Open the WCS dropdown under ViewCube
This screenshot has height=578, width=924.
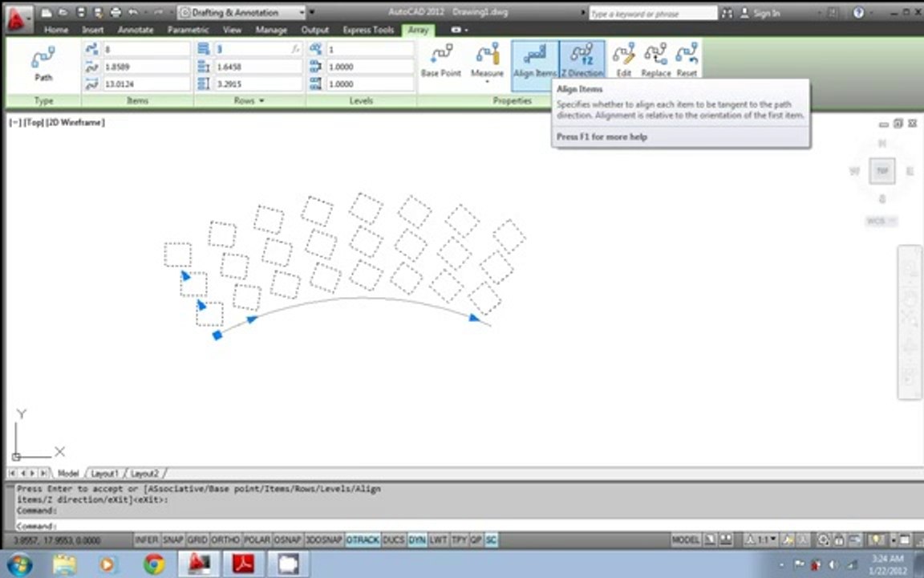click(881, 222)
